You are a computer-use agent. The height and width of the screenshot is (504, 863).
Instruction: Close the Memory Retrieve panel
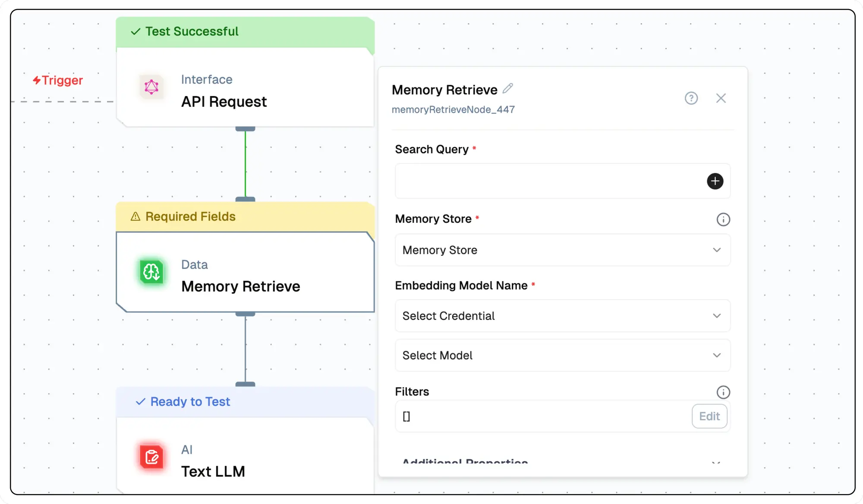(x=721, y=98)
